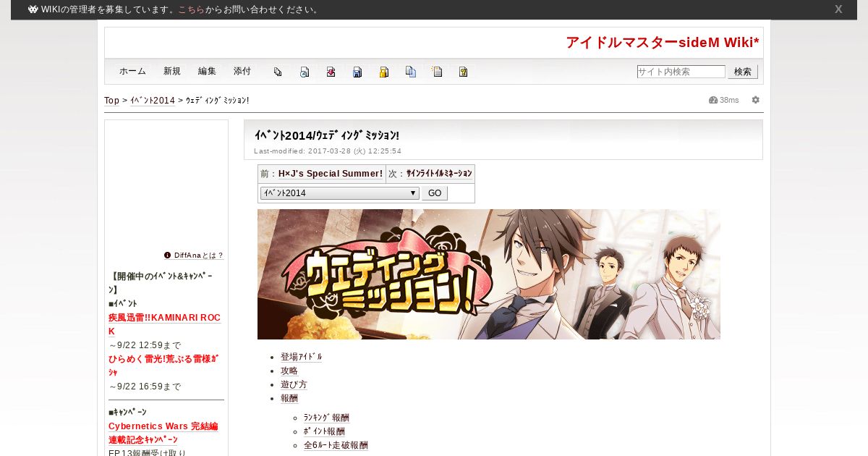Dismiss the top notice with X
This screenshot has width=868, height=456.
click(838, 9)
